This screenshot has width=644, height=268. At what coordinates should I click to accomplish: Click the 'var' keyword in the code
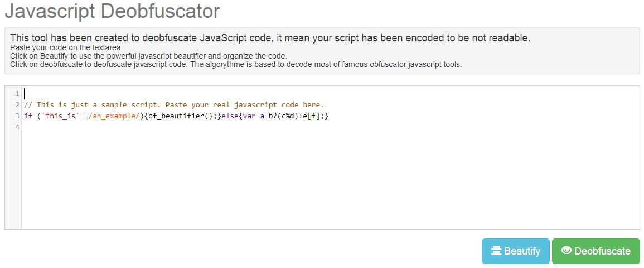[249, 116]
